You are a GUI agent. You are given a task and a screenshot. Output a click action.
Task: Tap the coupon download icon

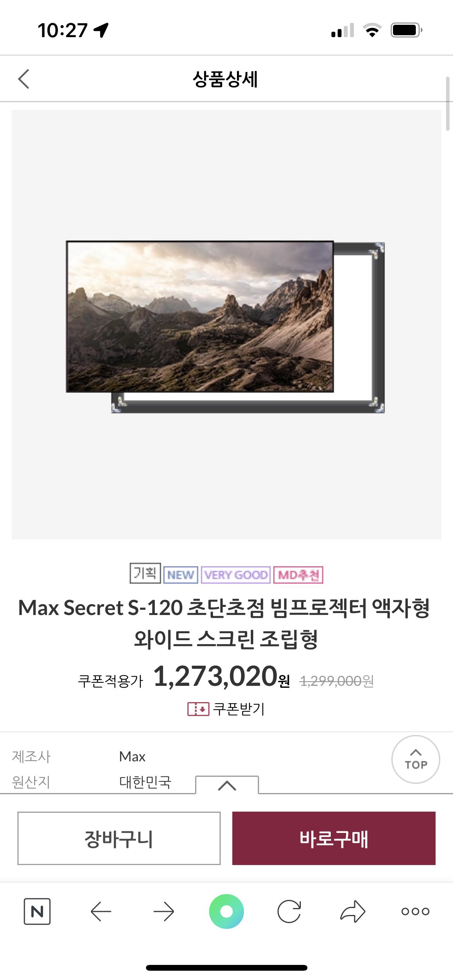[x=198, y=709]
